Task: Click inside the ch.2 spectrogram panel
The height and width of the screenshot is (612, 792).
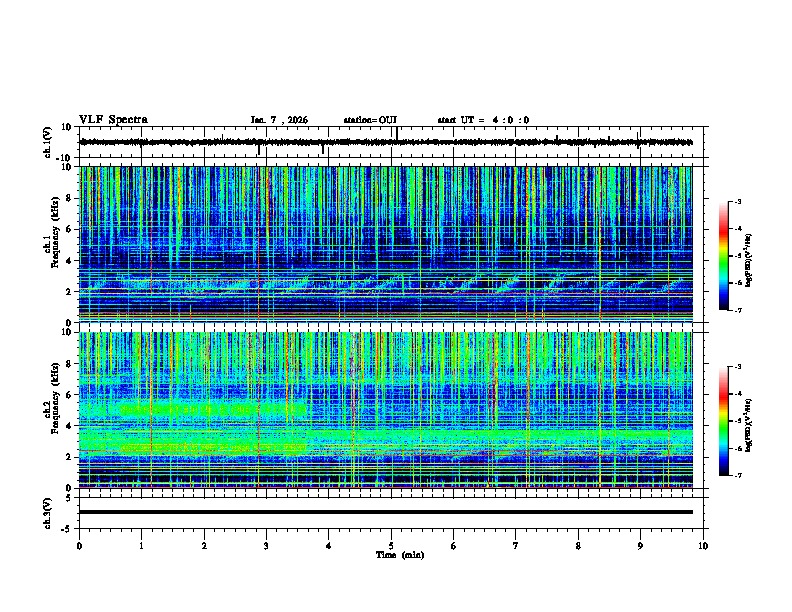Action: tap(386, 410)
